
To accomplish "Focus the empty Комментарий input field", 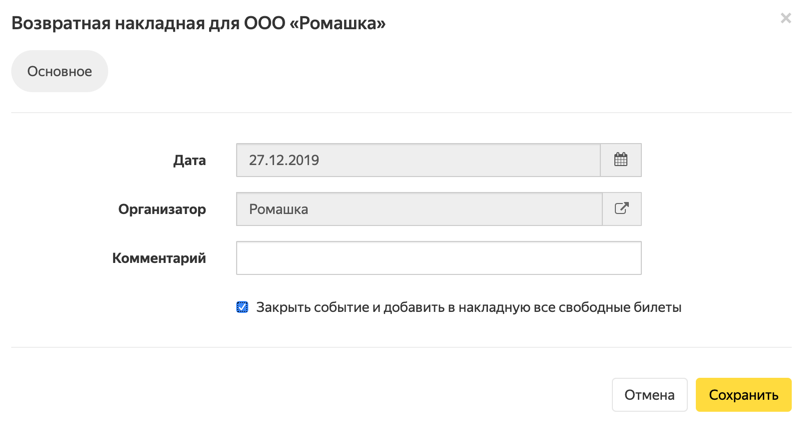I will point(439,258).
